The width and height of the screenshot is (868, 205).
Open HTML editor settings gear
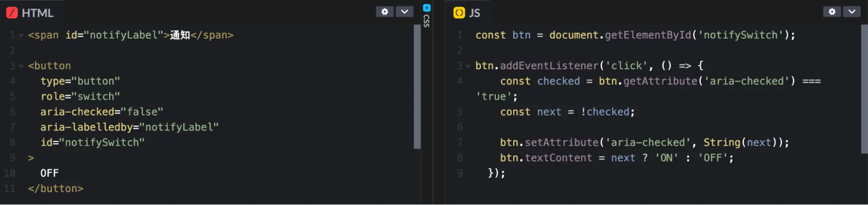click(384, 12)
